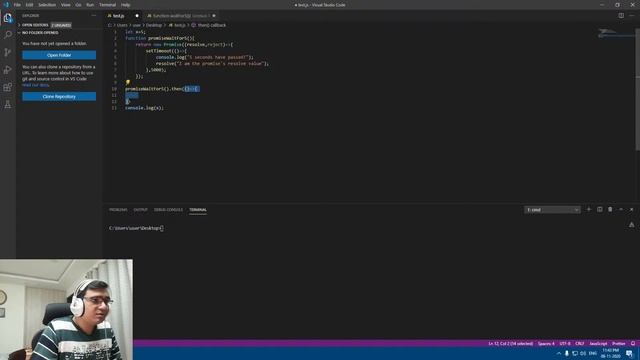Image resolution: width=640 pixels, height=360 pixels.
Task: Click the code minimap preview
Action: click(616, 33)
